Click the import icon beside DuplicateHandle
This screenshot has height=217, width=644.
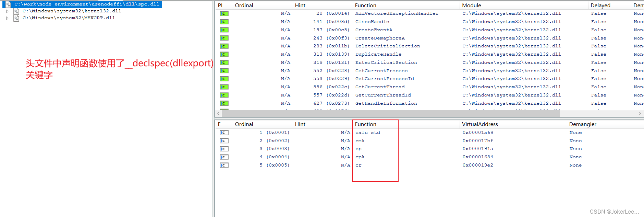pos(224,55)
